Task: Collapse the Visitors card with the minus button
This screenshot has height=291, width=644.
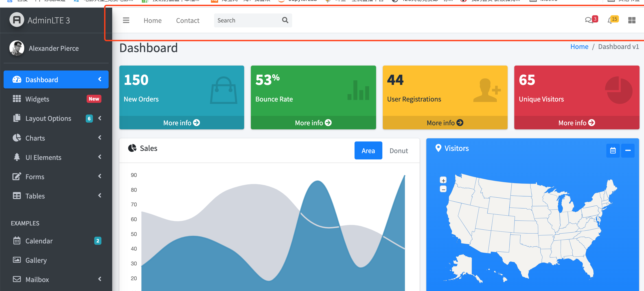Action: 628,151
